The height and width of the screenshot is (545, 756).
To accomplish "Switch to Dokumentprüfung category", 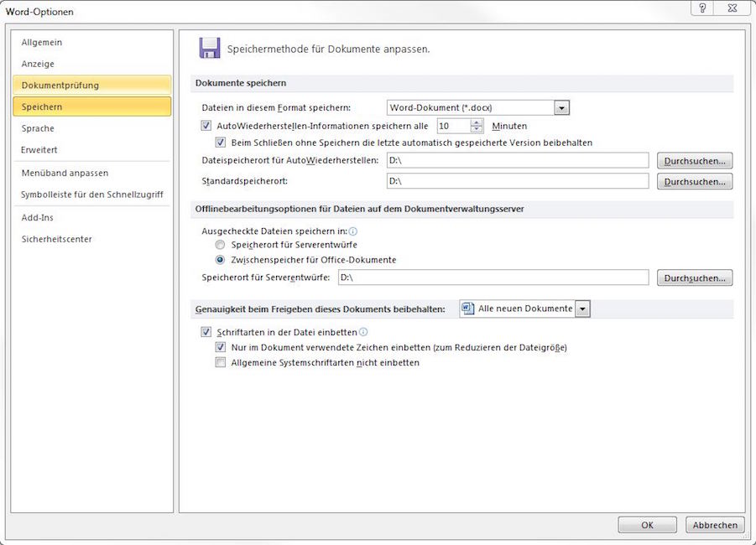I will click(x=91, y=86).
